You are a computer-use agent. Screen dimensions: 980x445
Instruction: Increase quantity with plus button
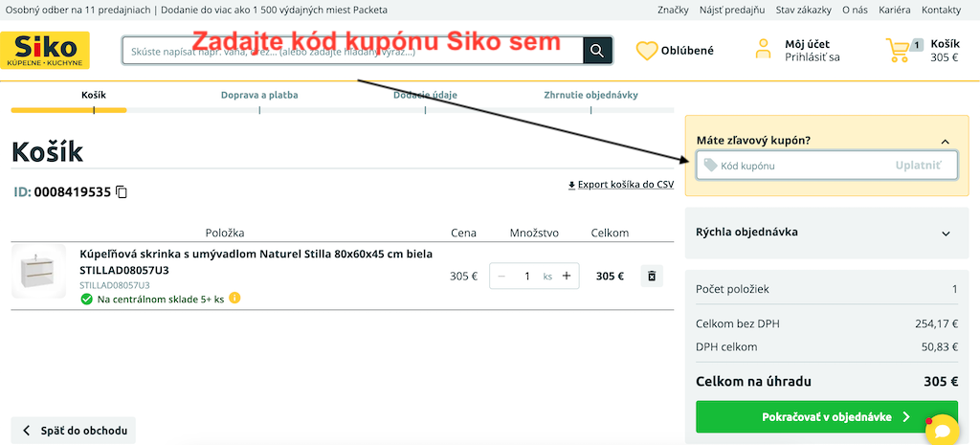[x=567, y=276]
